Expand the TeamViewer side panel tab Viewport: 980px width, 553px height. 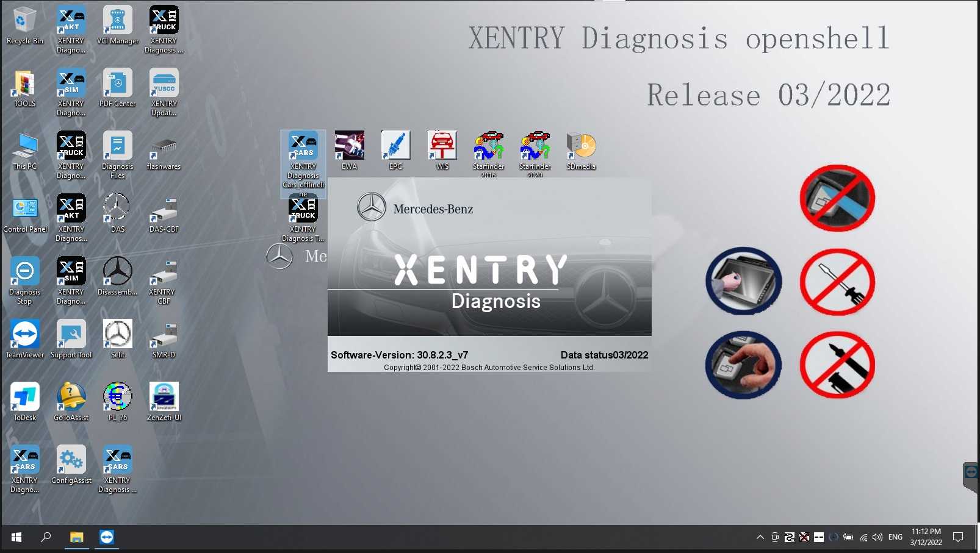(971, 477)
